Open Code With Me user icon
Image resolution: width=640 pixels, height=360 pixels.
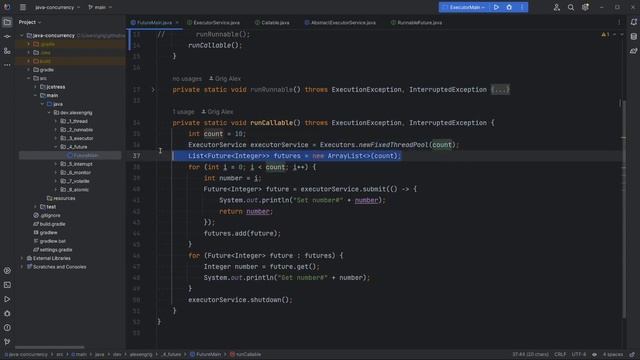click(x=556, y=7)
